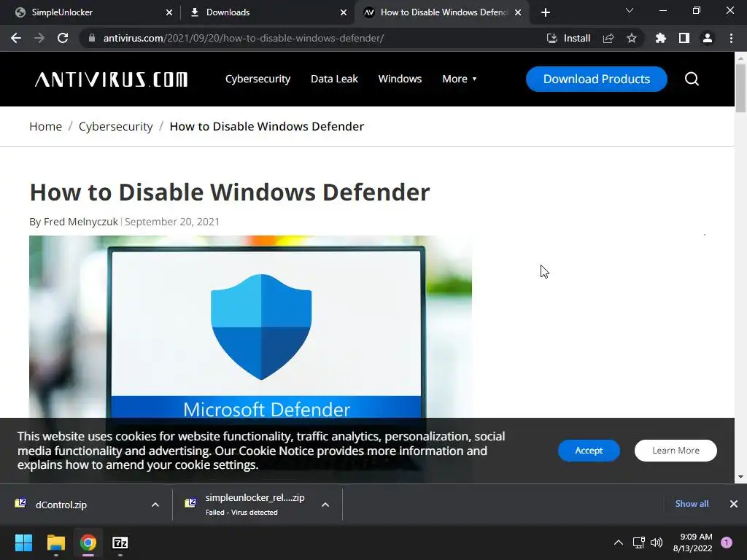This screenshot has height=560, width=747.
Task: Install the antivirus.com web app
Action: pos(568,38)
